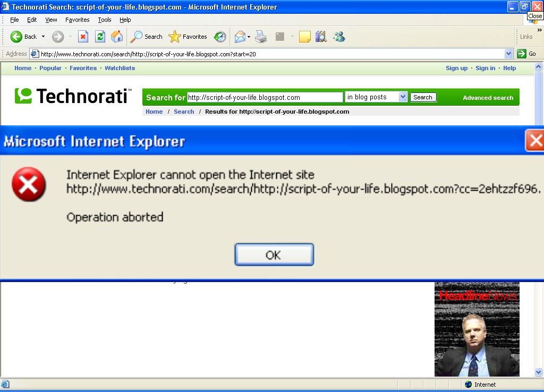Expand the Links toolbar chevron
The image size is (544, 392).
[x=539, y=30]
